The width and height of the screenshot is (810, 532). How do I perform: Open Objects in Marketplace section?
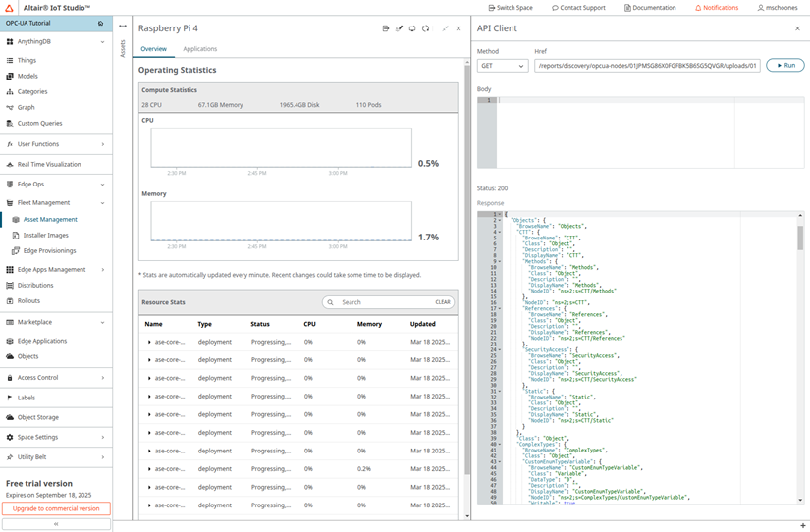pos(27,357)
